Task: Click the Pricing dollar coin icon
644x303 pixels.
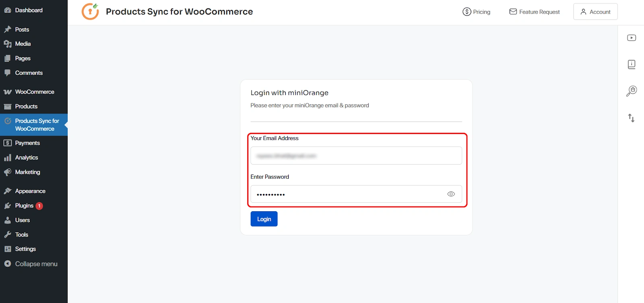Action: [x=467, y=12]
